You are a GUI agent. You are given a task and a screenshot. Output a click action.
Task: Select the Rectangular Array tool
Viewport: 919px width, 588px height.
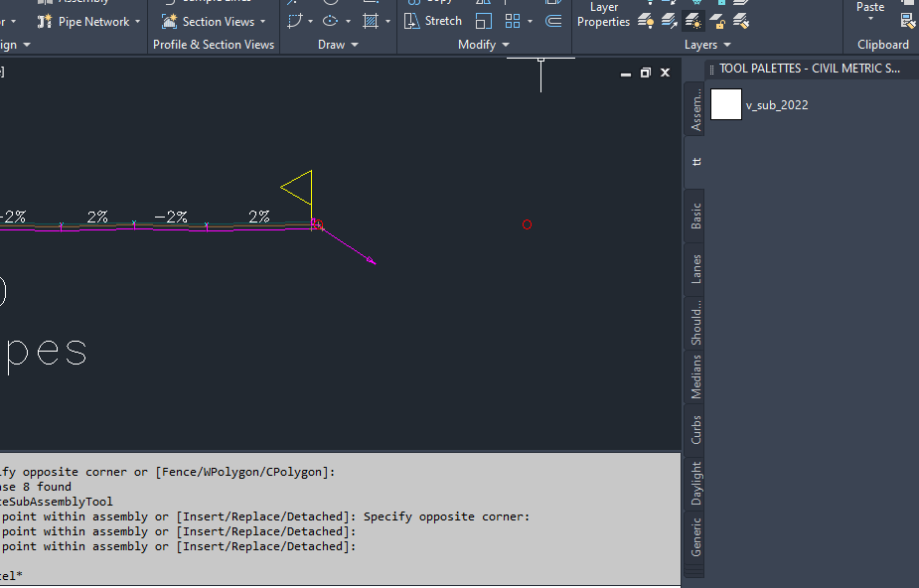pos(512,21)
